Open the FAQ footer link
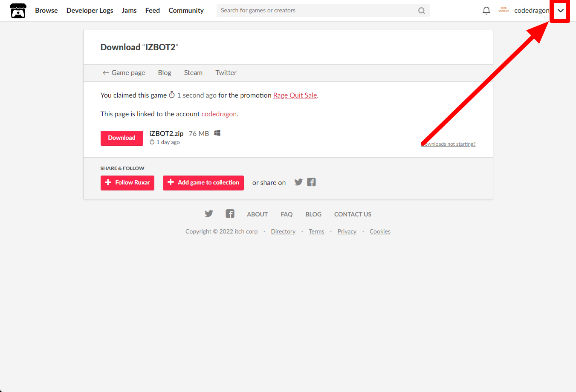Viewport: 576px width, 392px height. click(x=287, y=214)
